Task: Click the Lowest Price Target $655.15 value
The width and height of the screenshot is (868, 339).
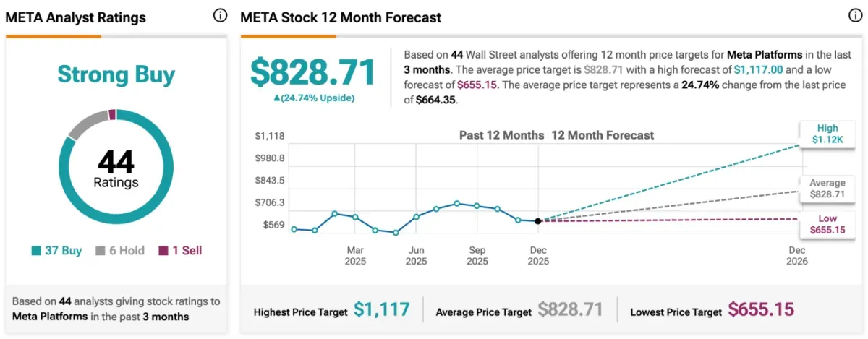Action: coord(760,310)
